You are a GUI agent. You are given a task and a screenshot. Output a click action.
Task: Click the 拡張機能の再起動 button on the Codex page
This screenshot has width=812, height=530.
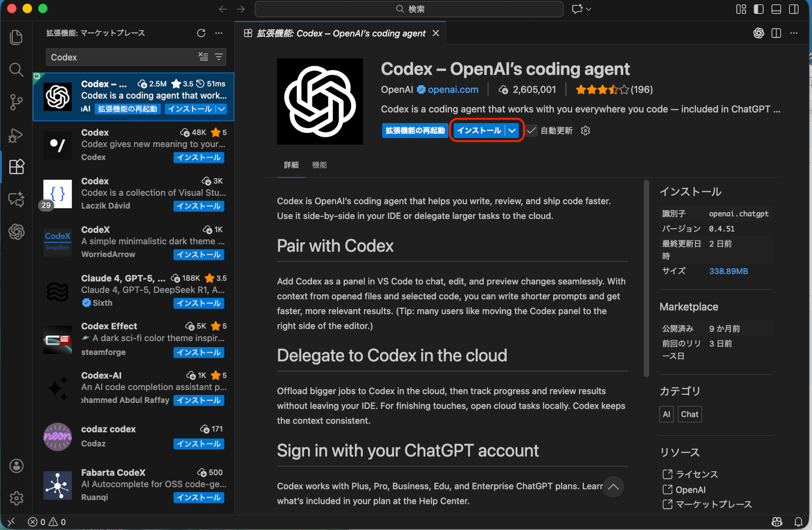415,131
